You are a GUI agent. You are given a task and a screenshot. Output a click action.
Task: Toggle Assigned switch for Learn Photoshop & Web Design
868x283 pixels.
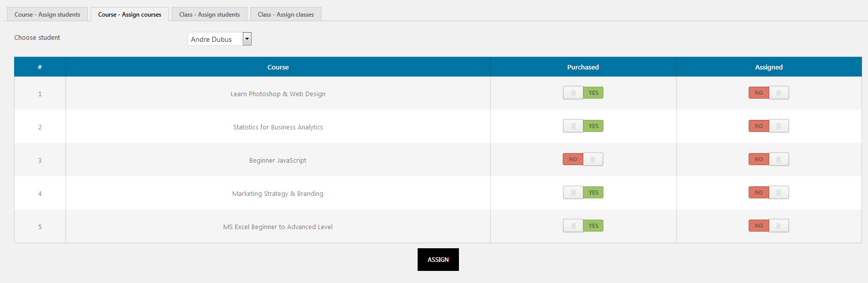[768, 93]
